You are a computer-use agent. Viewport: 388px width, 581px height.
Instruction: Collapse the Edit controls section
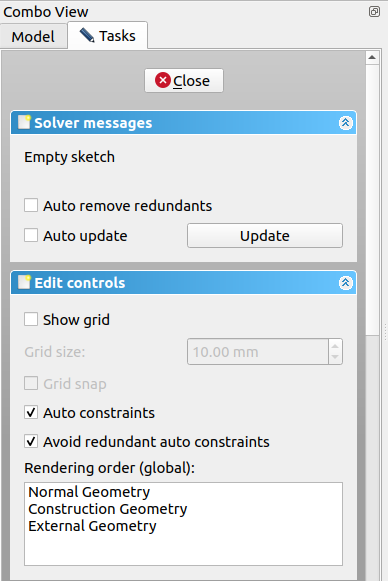pos(345,283)
